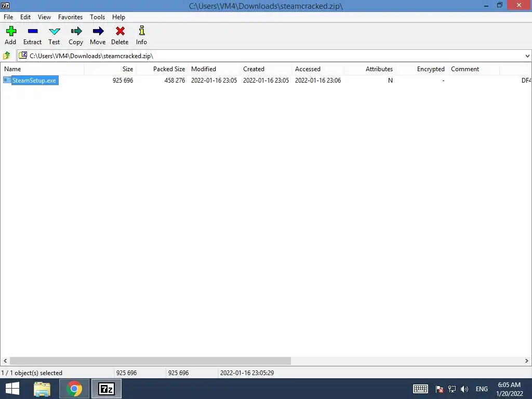
Task: Click status bar timestamp 2022-01-16 23:05:29
Action: click(x=247, y=373)
